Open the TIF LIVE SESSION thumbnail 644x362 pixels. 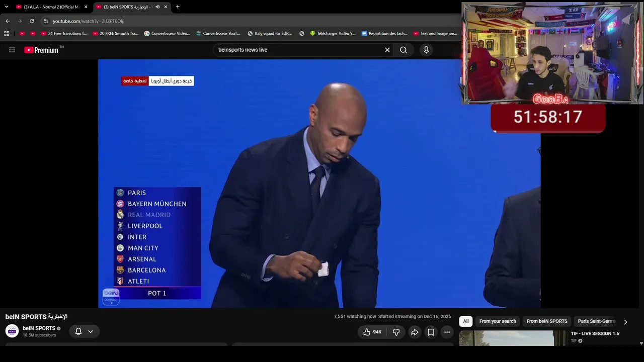[x=513, y=338]
